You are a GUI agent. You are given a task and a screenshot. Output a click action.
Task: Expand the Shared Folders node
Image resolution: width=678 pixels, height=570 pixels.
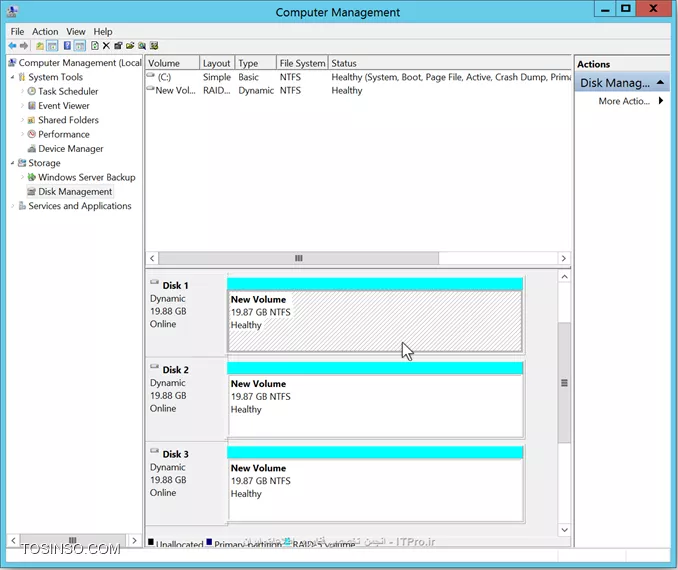tap(22, 120)
